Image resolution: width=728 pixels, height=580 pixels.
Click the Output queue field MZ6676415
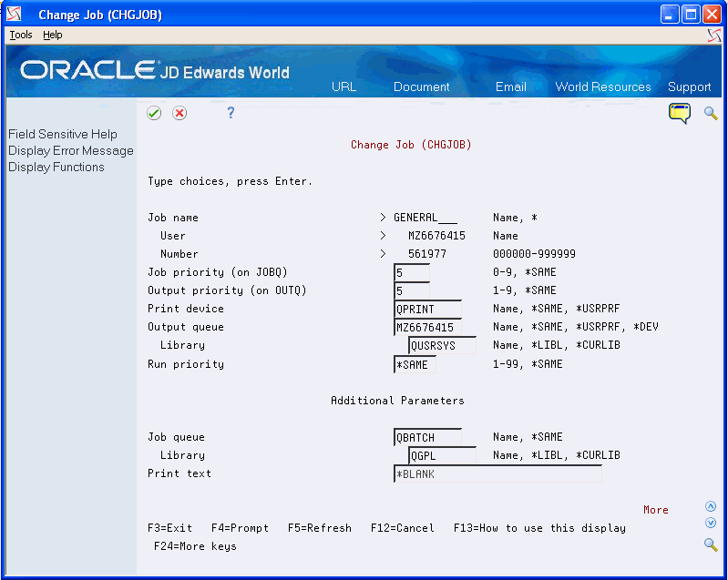click(x=427, y=327)
